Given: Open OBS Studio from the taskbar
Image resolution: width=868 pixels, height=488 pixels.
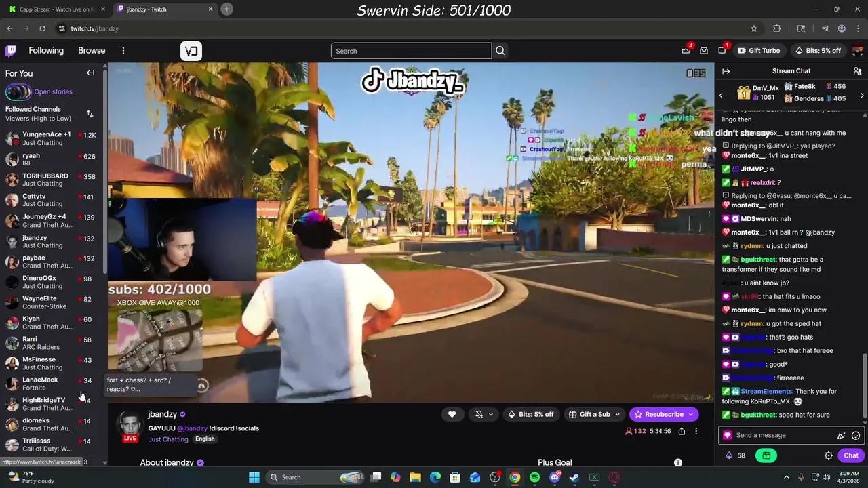Looking at the screenshot, I should point(495,477).
